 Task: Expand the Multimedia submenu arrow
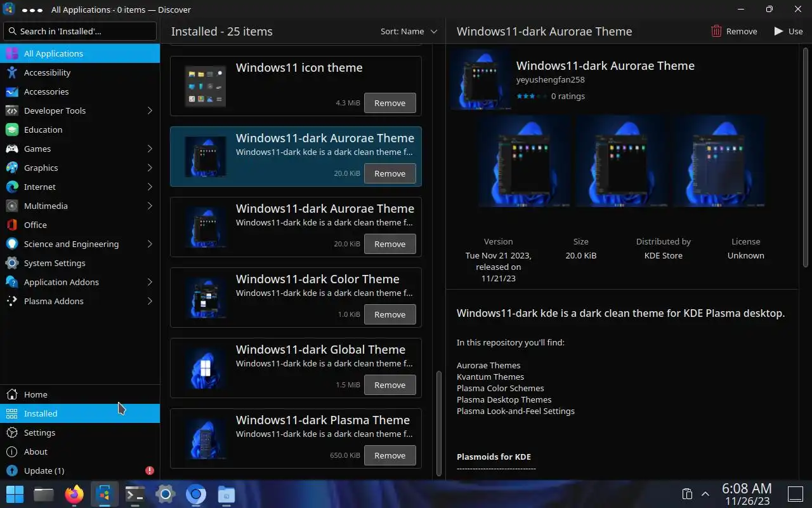[x=150, y=206]
